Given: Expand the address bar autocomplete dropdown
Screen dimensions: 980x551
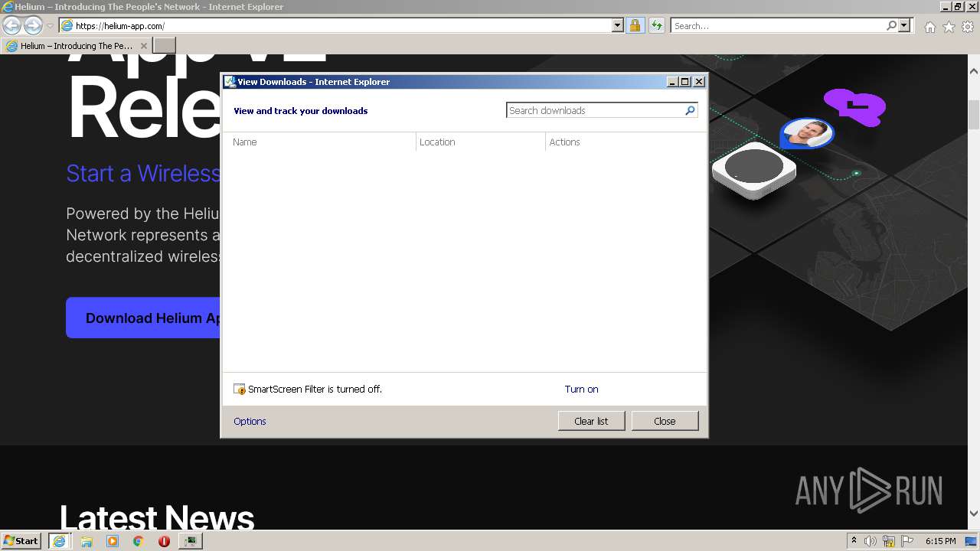Looking at the screenshot, I should (x=618, y=26).
